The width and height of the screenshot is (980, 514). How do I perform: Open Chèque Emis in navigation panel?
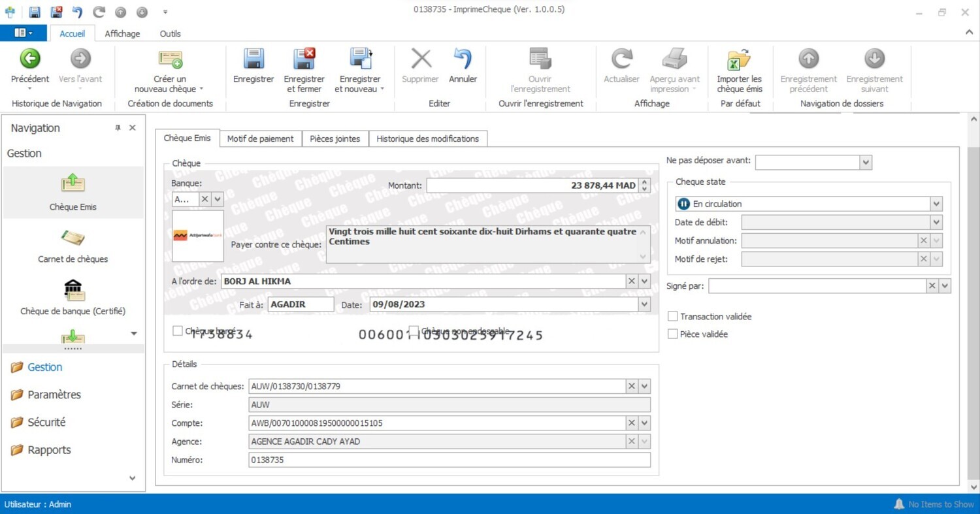click(73, 192)
